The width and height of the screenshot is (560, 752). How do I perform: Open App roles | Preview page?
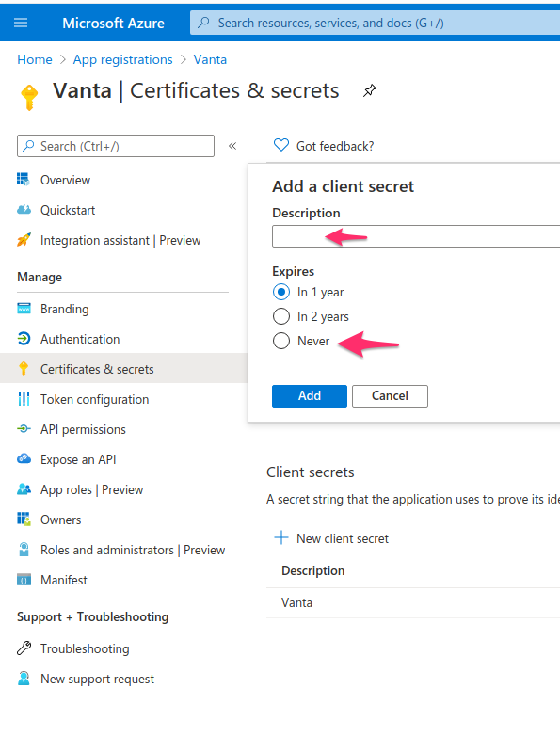click(91, 489)
